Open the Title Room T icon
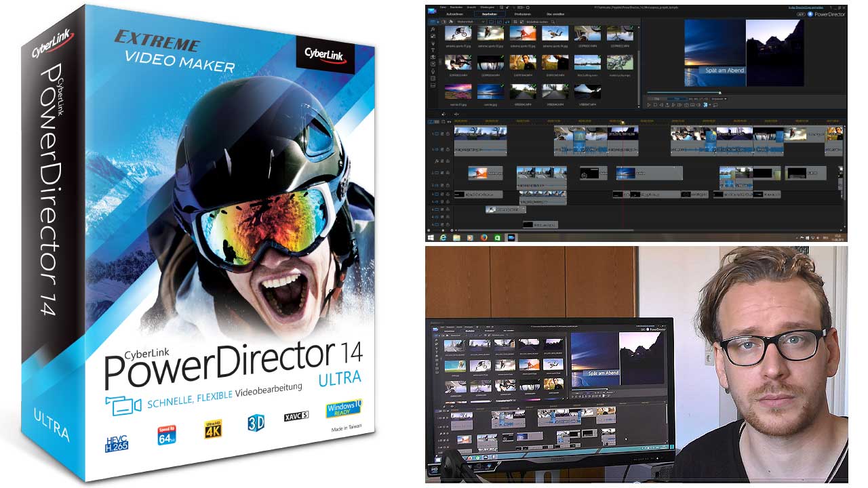This screenshot has width=868, height=488. point(433,50)
